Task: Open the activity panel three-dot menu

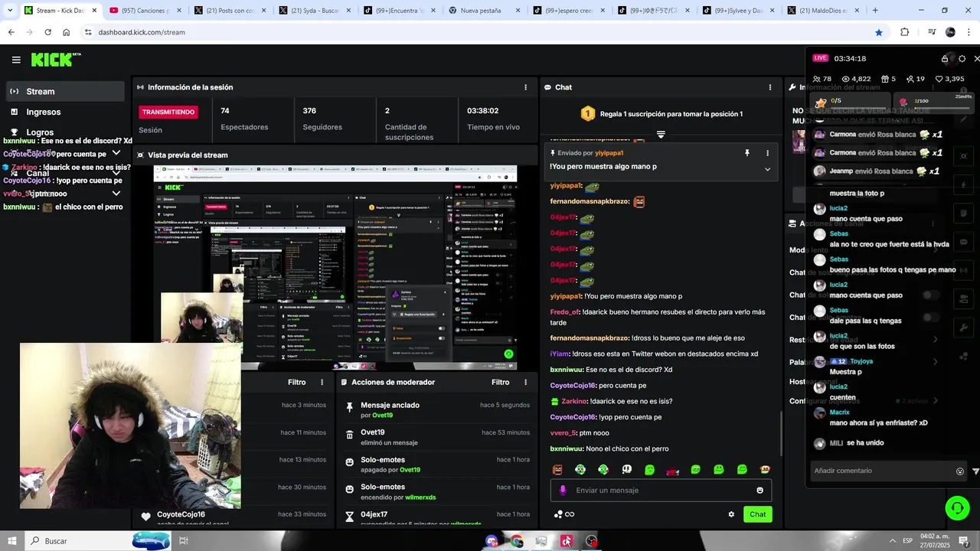Action: click(x=322, y=382)
